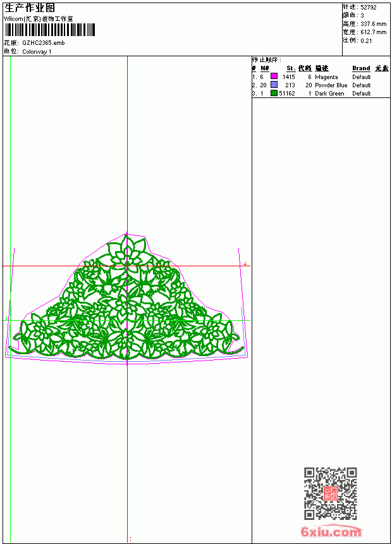This screenshot has height=544, width=392.
Task: Click the 6xiu.com watermark logo
Action: (x=331, y=531)
